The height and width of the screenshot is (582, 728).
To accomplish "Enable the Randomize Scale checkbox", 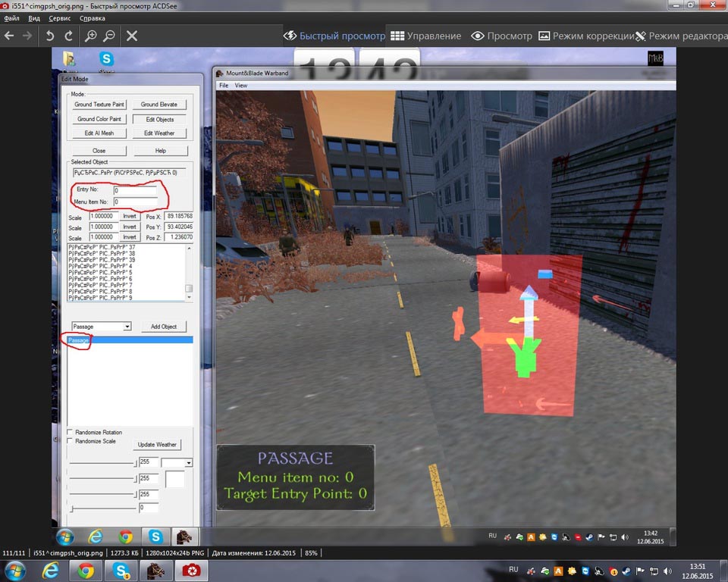I will pyautogui.click(x=71, y=441).
